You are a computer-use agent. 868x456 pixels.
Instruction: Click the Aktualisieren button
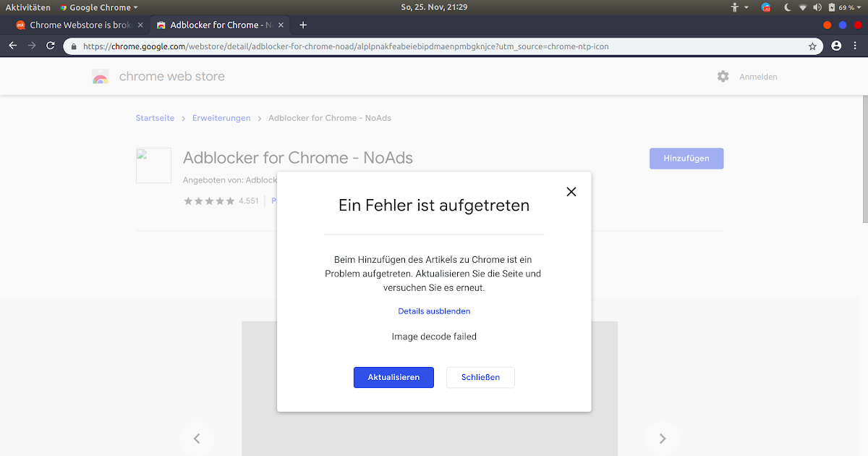click(x=393, y=377)
